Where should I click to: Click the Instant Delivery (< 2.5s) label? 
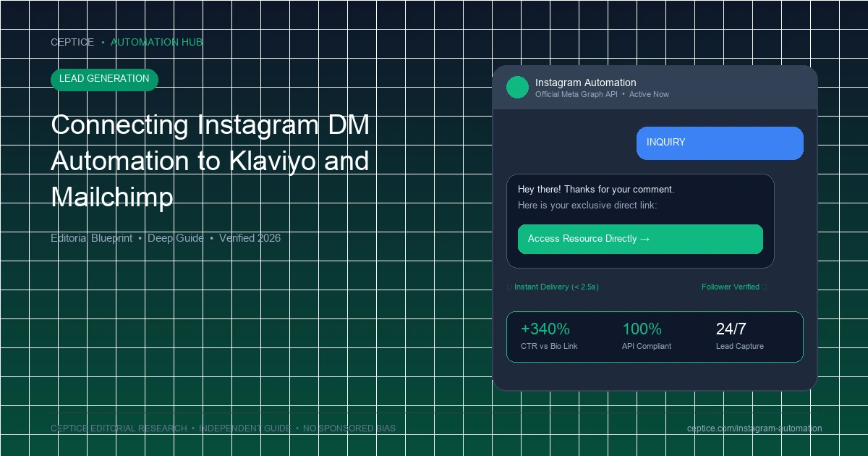[556, 287]
